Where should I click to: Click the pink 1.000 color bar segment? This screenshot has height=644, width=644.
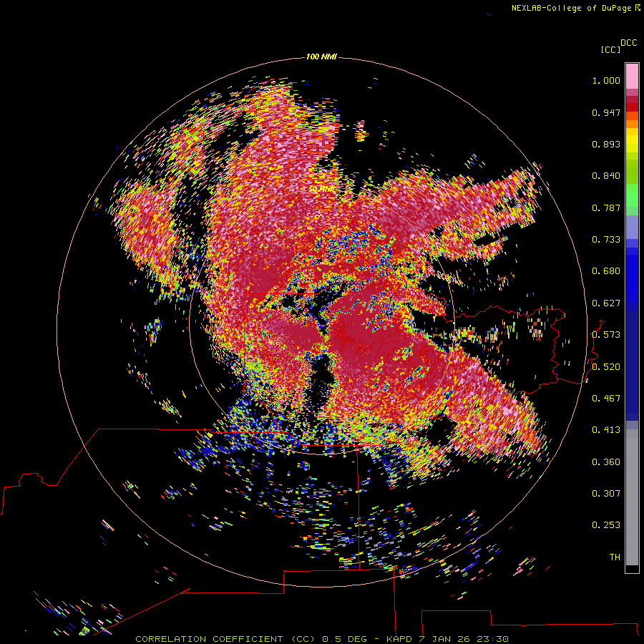(x=632, y=76)
